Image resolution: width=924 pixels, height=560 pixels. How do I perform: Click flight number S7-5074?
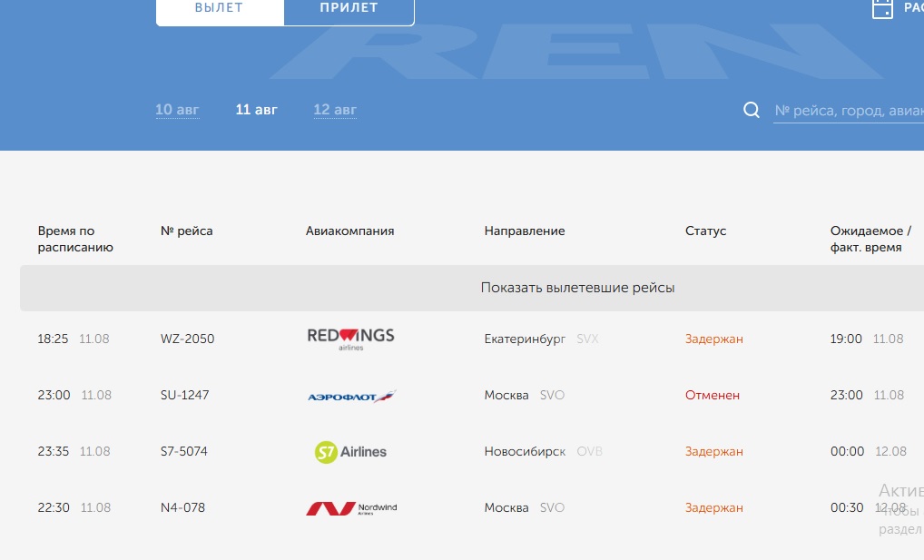pos(184,451)
